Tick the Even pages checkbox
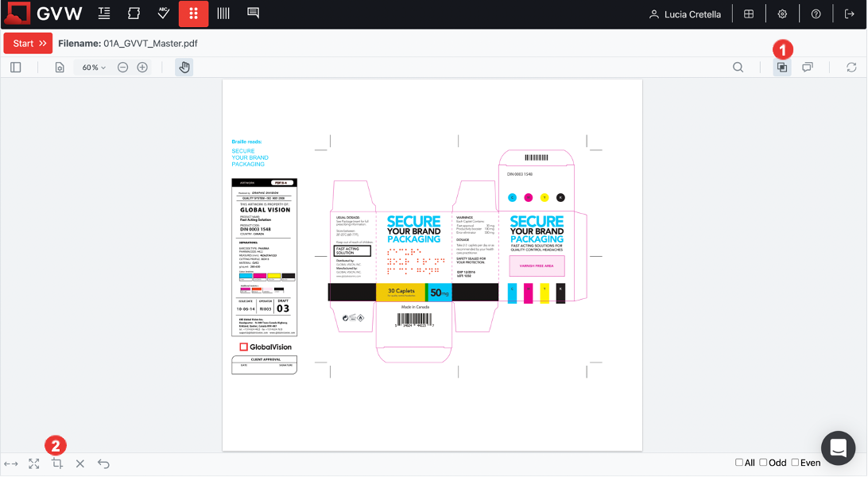Screen dimensions: 868x477 point(795,463)
